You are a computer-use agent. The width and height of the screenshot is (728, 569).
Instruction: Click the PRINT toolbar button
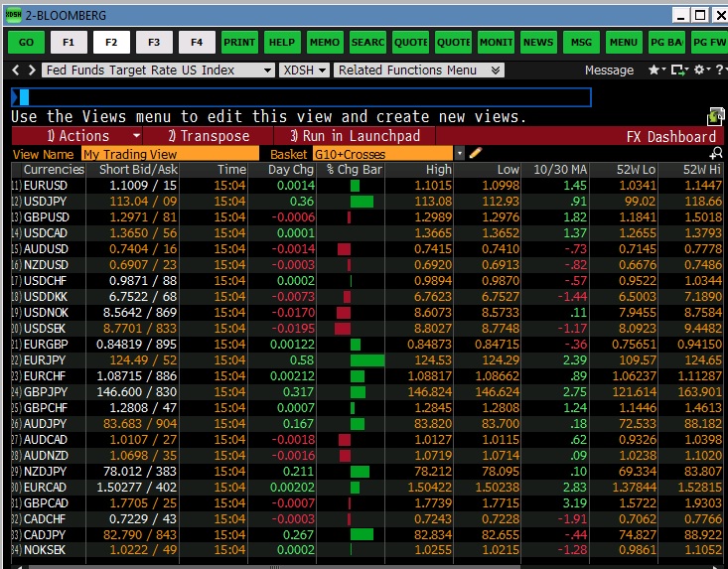pos(239,43)
